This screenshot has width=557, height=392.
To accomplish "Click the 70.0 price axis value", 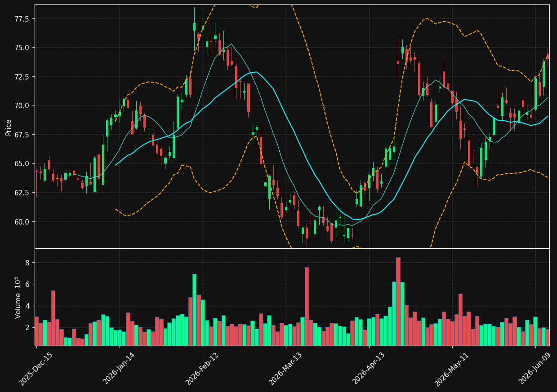I will [x=22, y=106].
